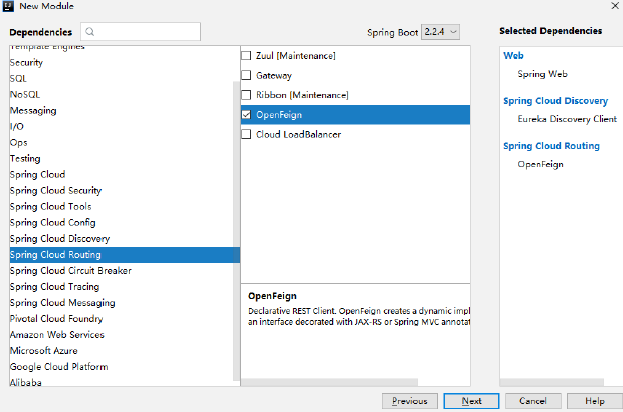The width and height of the screenshot is (623, 412).
Task: Open Help for this dialog
Action: pyautogui.click(x=594, y=400)
